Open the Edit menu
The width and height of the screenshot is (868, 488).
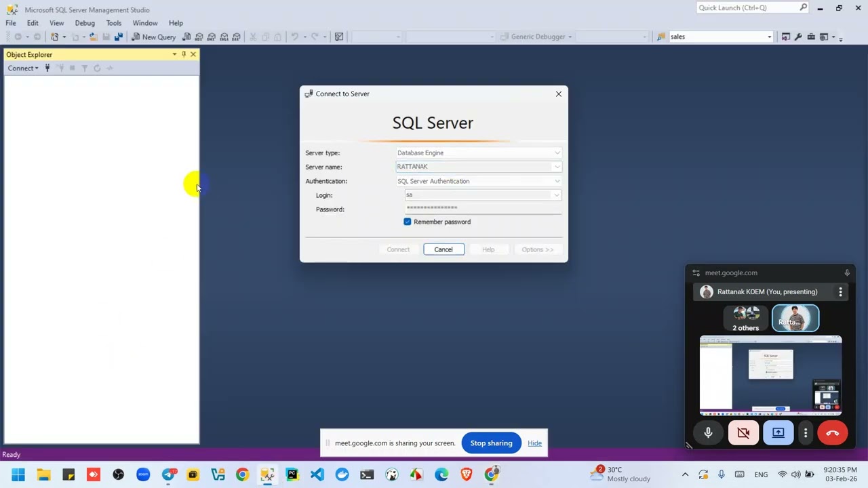(33, 23)
